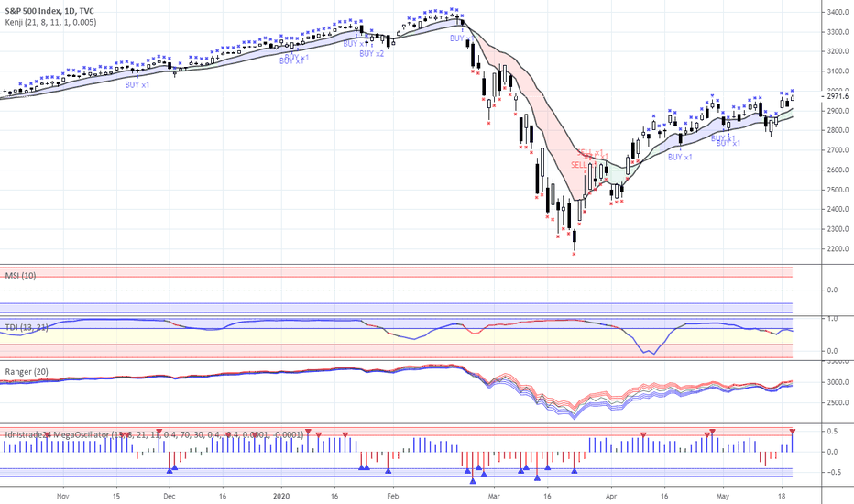Click the 1.0 value on the TDI scale
The image size is (854, 504).
click(x=832, y=319)
